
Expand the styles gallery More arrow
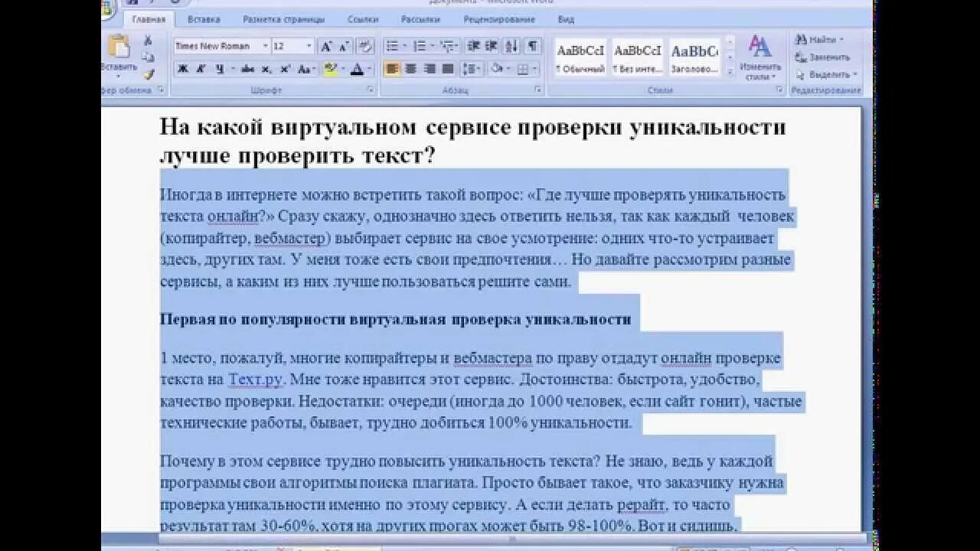730,70
